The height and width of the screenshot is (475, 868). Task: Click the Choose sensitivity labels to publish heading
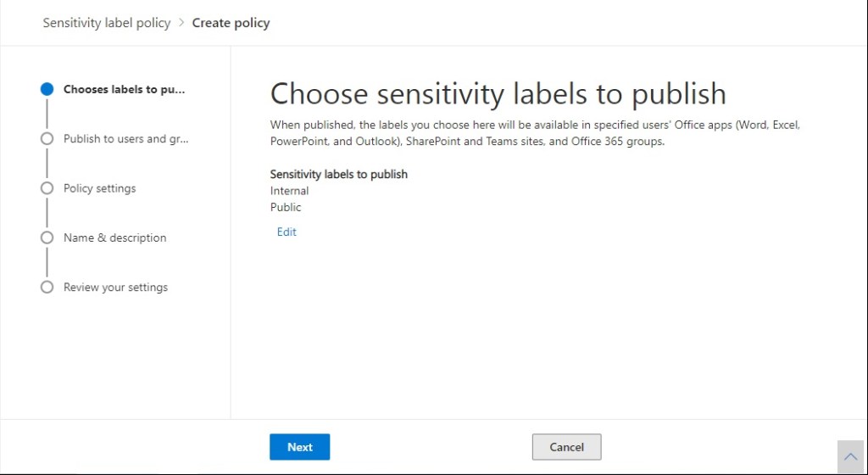coord(498,93)
